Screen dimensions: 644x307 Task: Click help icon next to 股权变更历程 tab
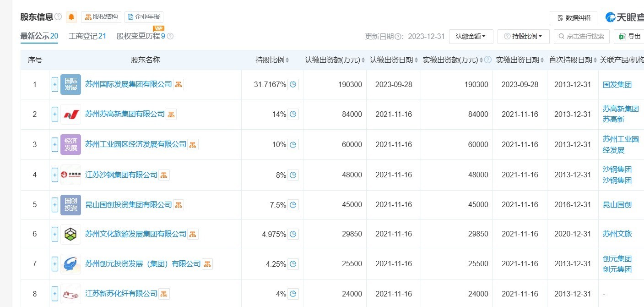point(170,36)
